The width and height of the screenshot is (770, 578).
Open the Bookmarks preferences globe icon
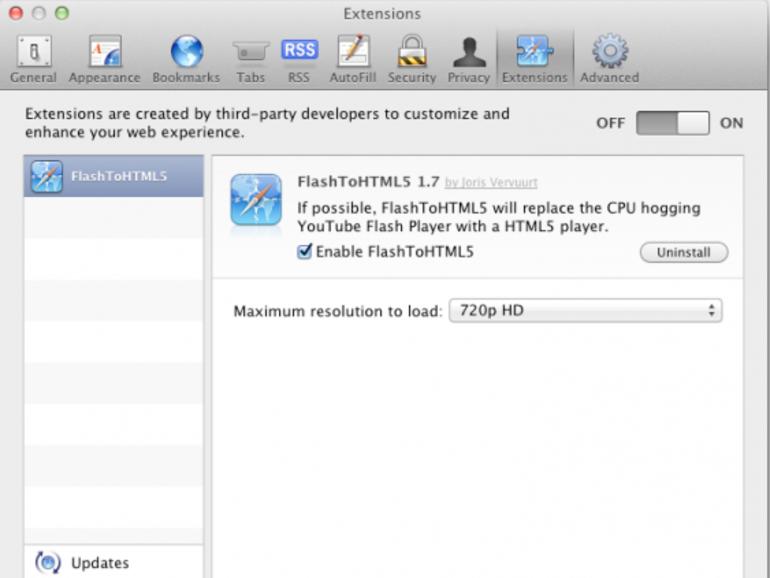pos(187,52)
